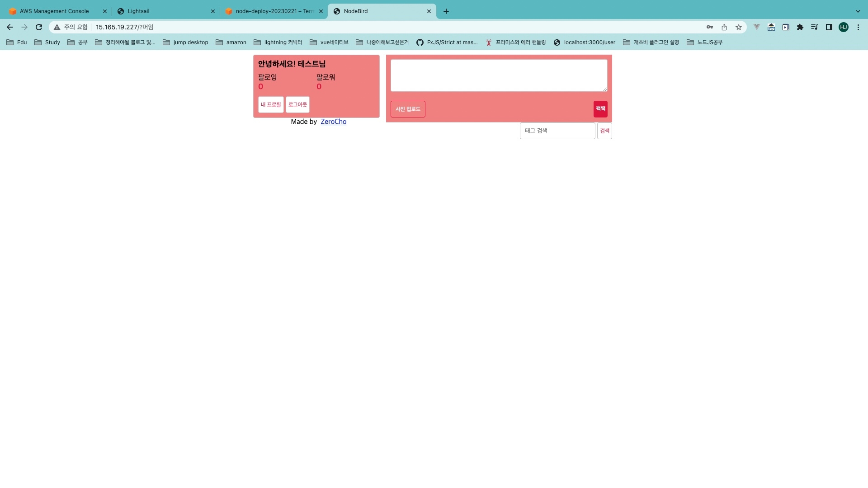Open the security warning icon in address bar
868x488 pixels.
pyautogui.click(x=57, y=27)
